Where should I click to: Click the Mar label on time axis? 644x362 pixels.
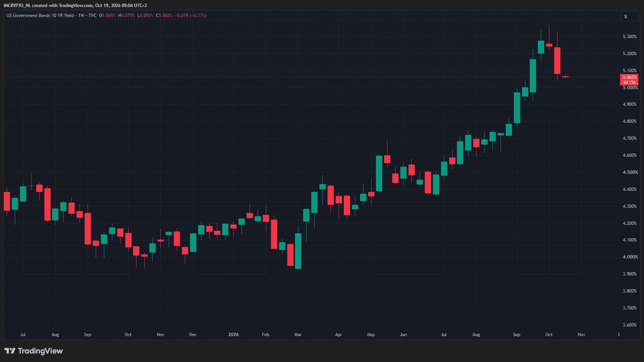click(298, 335)
